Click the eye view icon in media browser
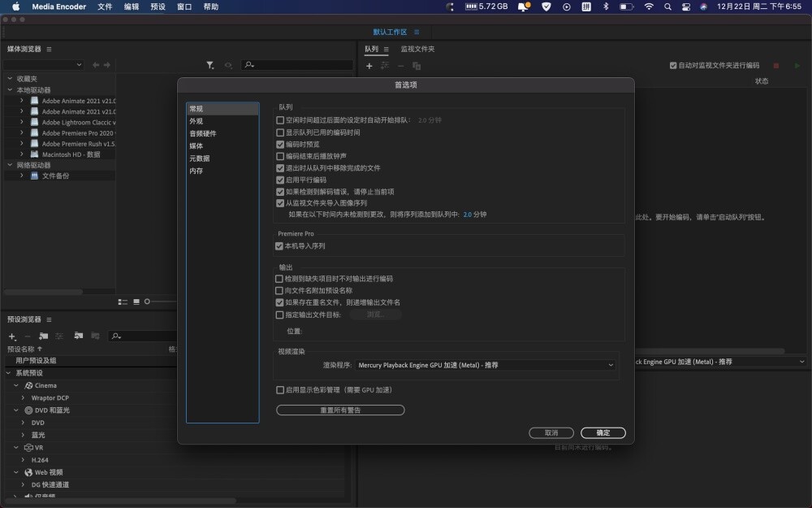The height and width of the screenshot is (508, 812). [228, 65]
